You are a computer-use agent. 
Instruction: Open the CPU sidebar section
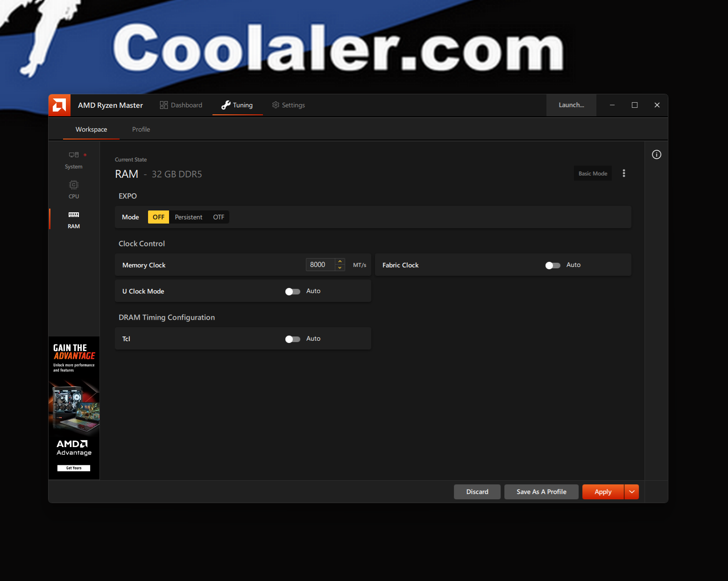74,190
